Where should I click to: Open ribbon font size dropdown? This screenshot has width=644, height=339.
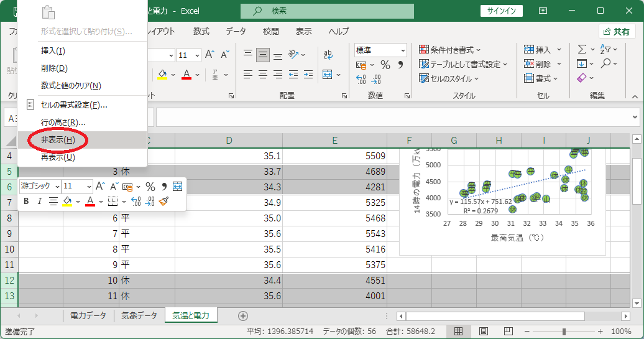click(197, 55)
